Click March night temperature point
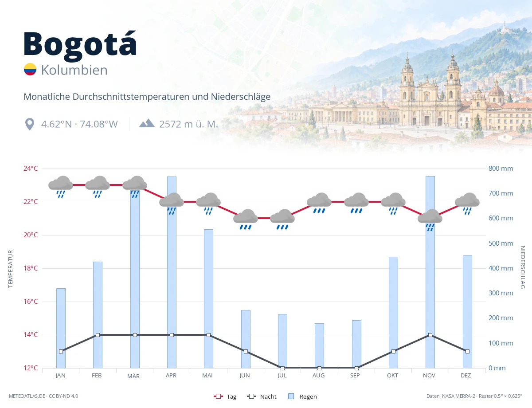The width and height of the screenshot is (532, 408). tap(135, 335)
